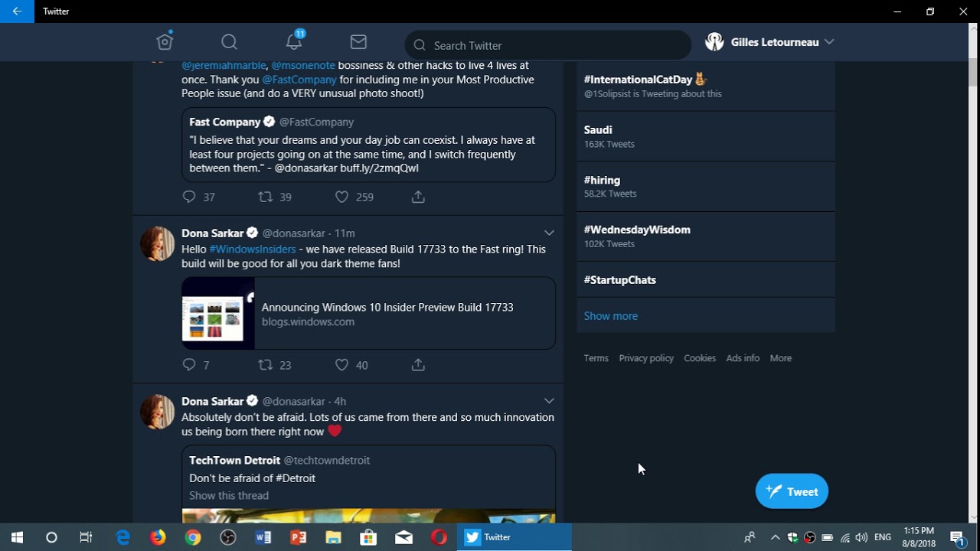Launch Firefox from taskbar
This screenshot has width=980, height=551.
click(158, 537)
